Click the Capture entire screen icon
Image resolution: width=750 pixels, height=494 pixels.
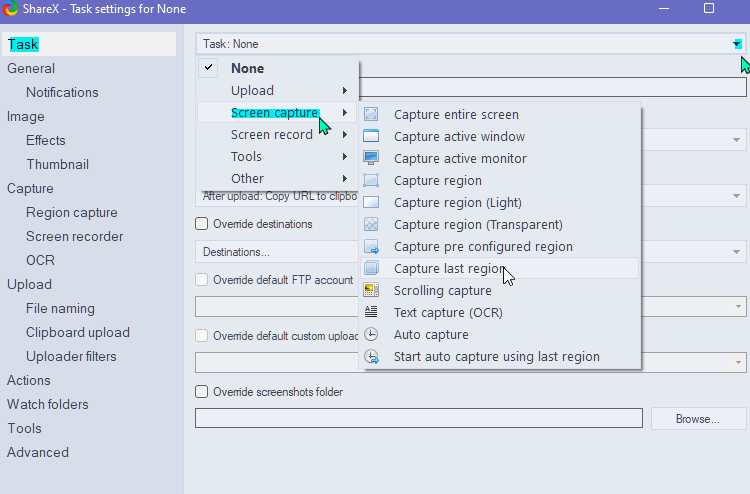pos(371,114)
